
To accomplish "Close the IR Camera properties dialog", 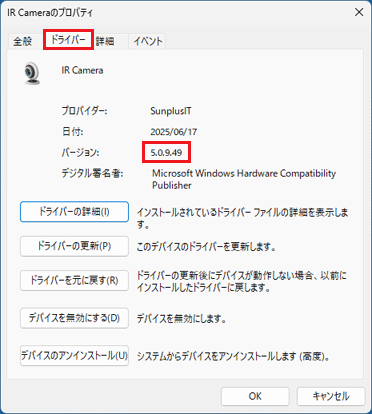I will tap(359, 12).
